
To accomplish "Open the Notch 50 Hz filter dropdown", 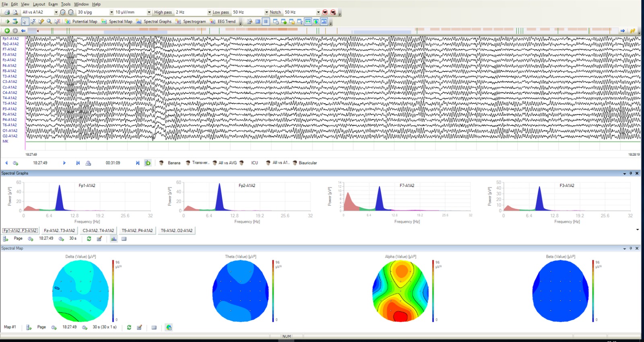I will (318, 12).
